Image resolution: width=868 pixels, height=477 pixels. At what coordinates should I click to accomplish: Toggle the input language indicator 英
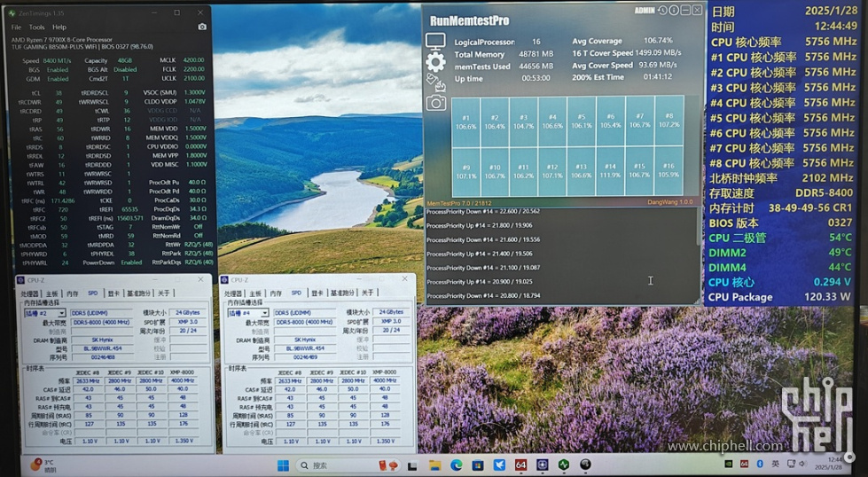pyautogui.click(x=776, y=463)
